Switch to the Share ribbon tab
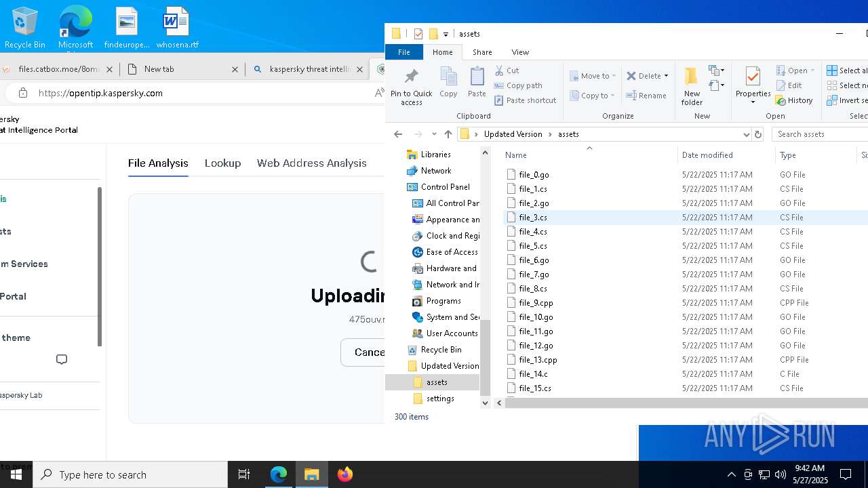Image resolution: width=868 pixels, height=488 pixels. (x=482, y=52)
